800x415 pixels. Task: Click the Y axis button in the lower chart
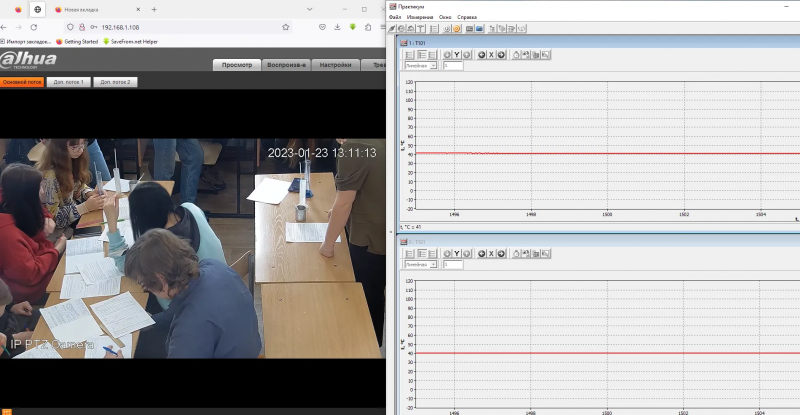(457, 253)
